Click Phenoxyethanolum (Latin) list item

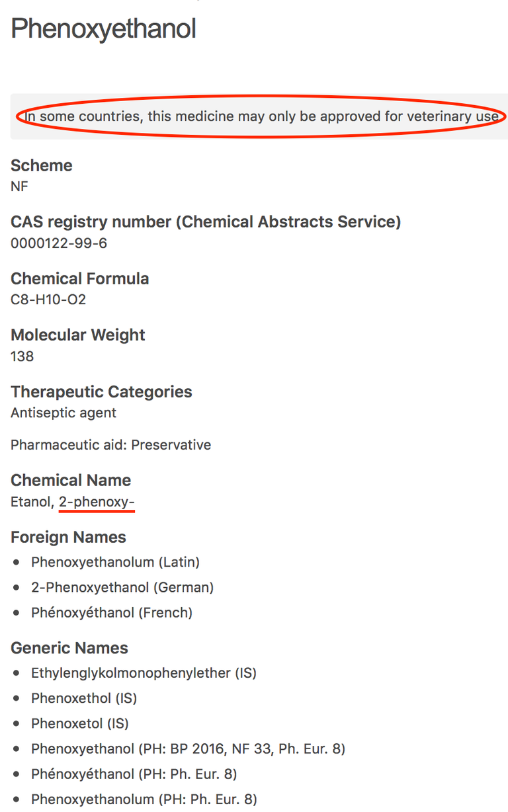[x=115, y=563]
